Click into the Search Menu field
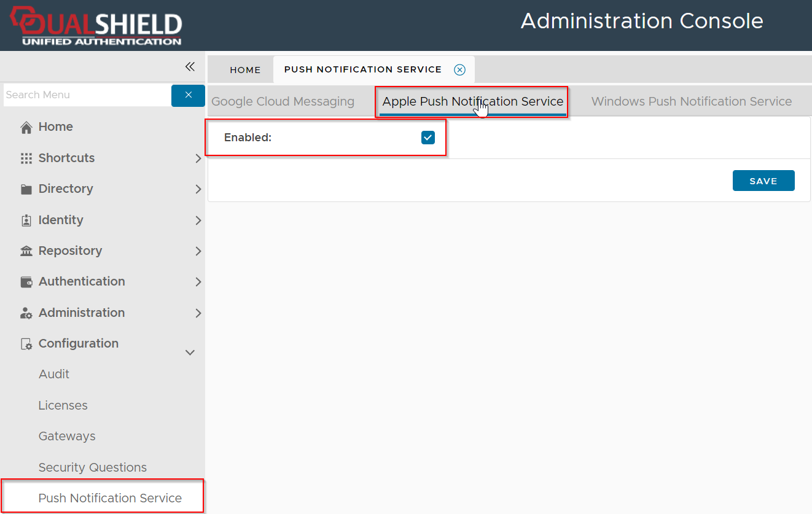812x514 pixels. [x=87, y=95]
